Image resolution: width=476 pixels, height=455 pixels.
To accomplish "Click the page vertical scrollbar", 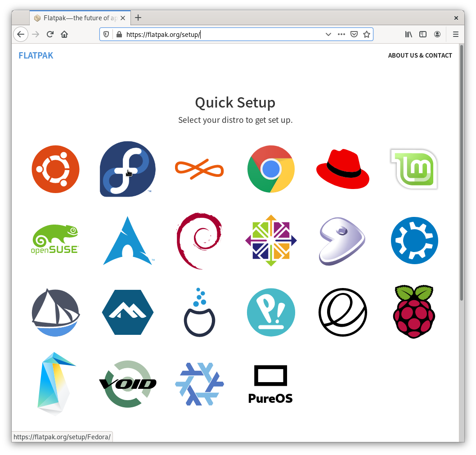I will click(x=462, y=173).
